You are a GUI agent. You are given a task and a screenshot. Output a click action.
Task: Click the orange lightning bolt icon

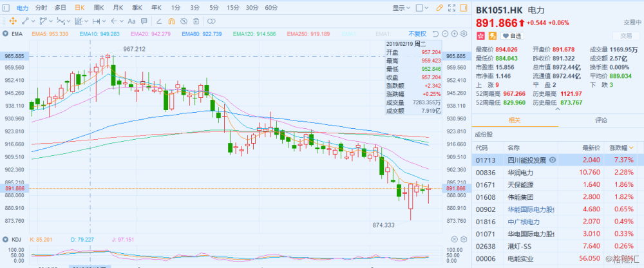point(491,36)
